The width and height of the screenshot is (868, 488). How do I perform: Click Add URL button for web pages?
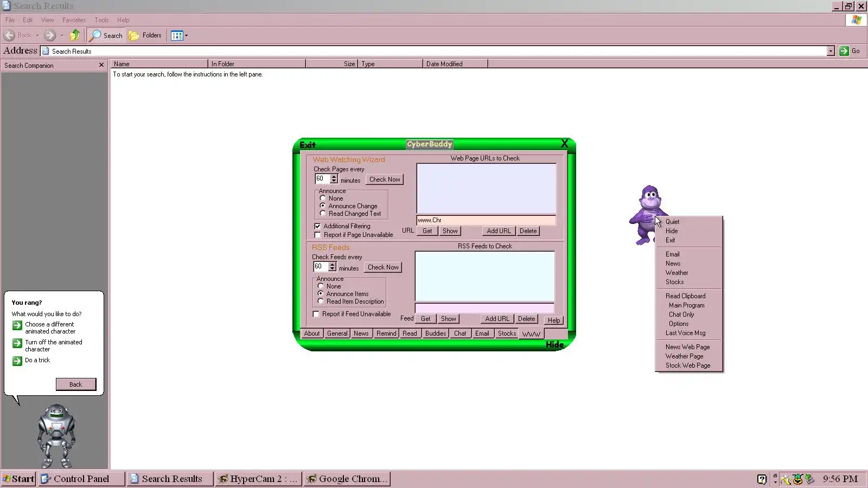coord(499,231)
